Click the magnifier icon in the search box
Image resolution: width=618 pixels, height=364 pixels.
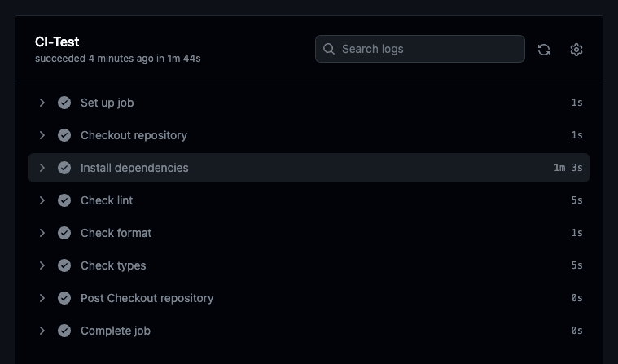(329, 49)
